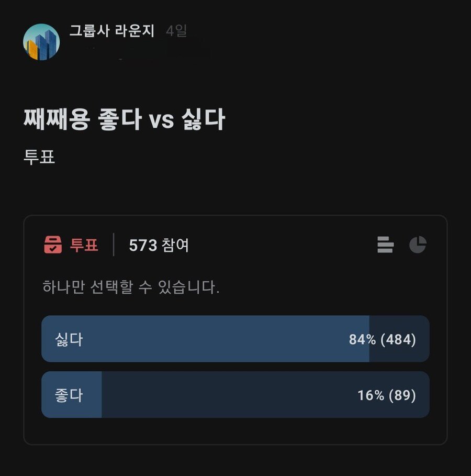Image resolution: width=471 pixels, height=476 pixels.
Task: Click the 4일 post timestamp
Action: pos(176,31)
